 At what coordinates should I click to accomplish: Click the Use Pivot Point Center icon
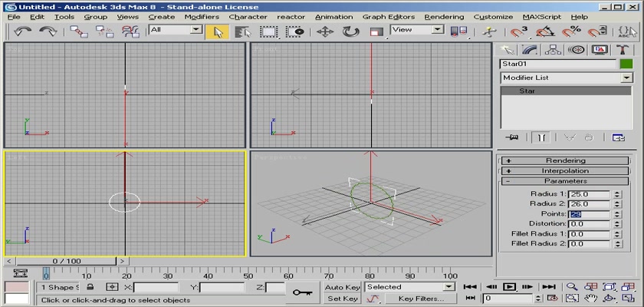tap(458, 31)
